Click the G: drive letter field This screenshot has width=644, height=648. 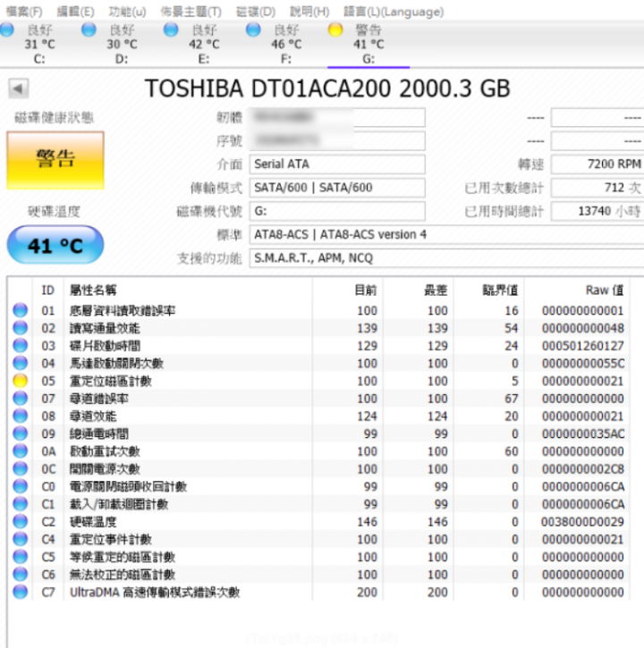tap(337, 211)
